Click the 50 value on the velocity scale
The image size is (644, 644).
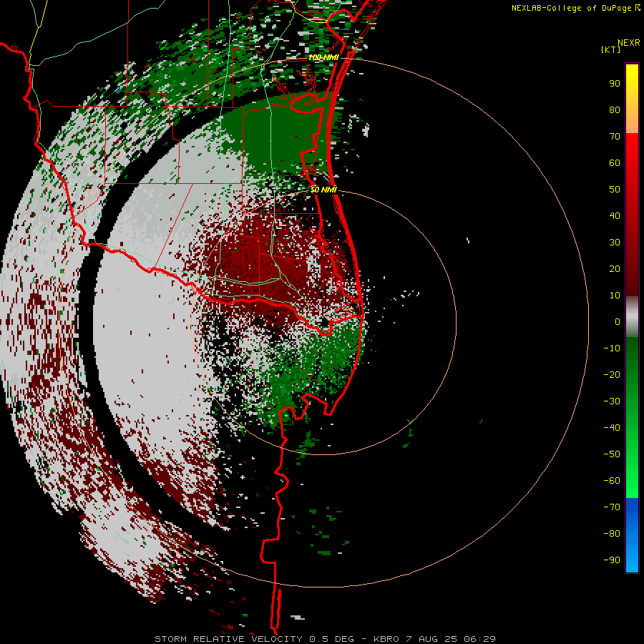point(615,190)
